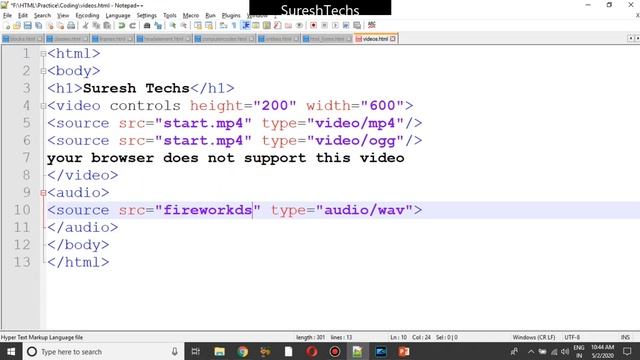
Task: Toggle INS insert mode in status bar
Action: tap(625, 338)
